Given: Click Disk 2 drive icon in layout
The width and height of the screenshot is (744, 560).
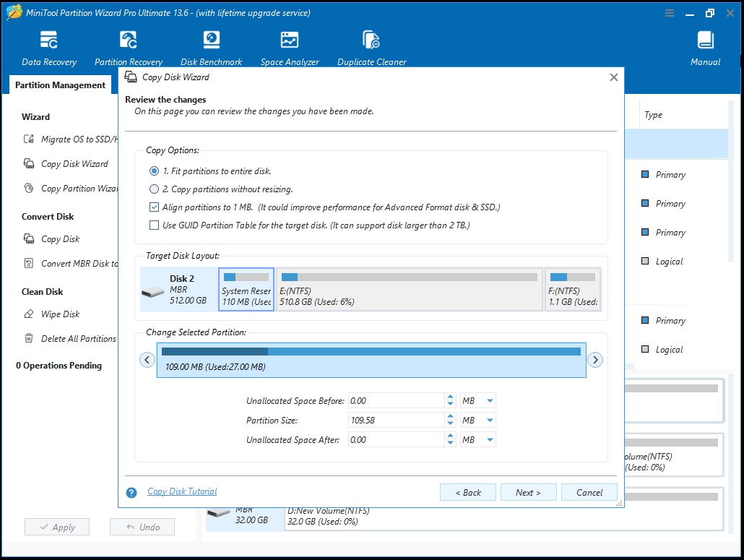Looking at the screenshot, I should [x=153, y=291].
